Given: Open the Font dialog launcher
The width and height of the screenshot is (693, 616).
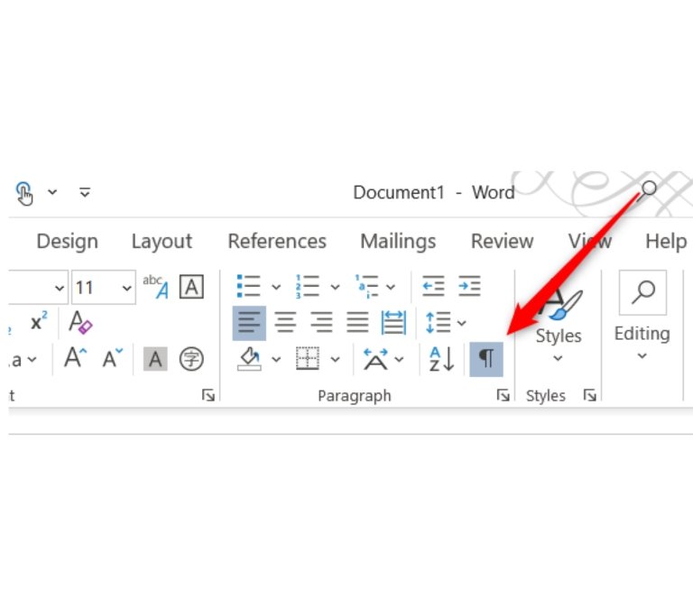Looking at the screenshot, I should [x=208, y=395].
